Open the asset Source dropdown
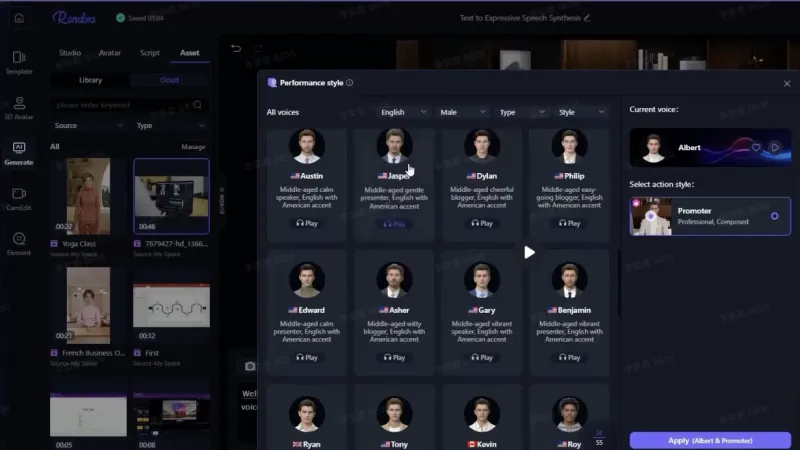Viewport: 800px width, 450px height. pos(88,126)
